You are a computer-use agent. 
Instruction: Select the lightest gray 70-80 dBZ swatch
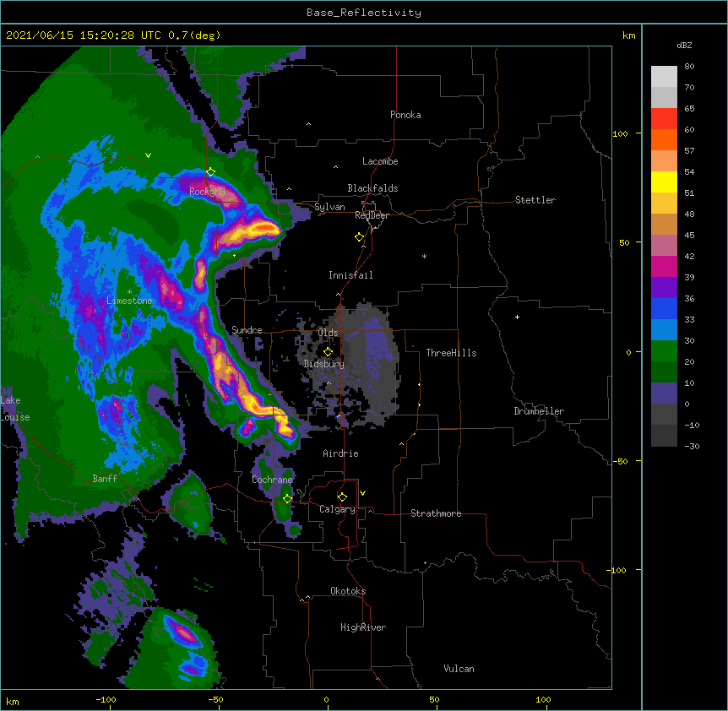pos(664,77)
